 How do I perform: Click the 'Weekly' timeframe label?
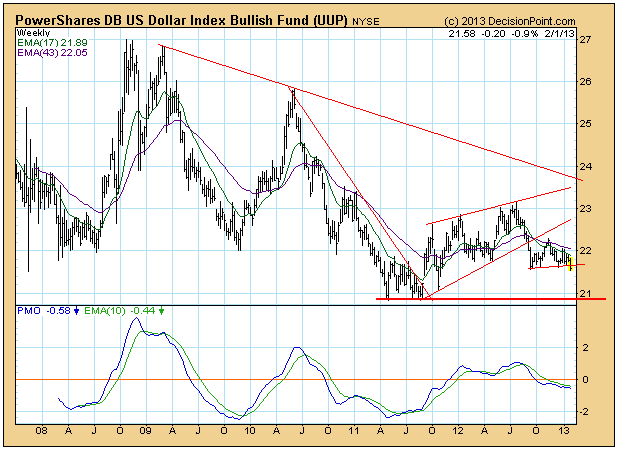pos(33,33)
